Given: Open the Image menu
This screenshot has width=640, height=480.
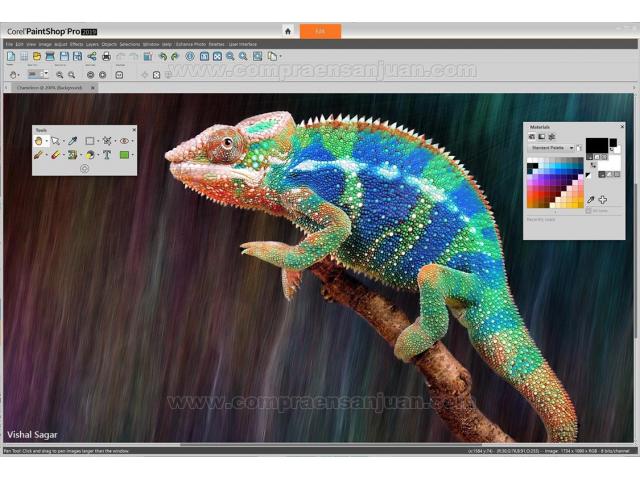Looking at the screenshot, I should coord(45,44).
